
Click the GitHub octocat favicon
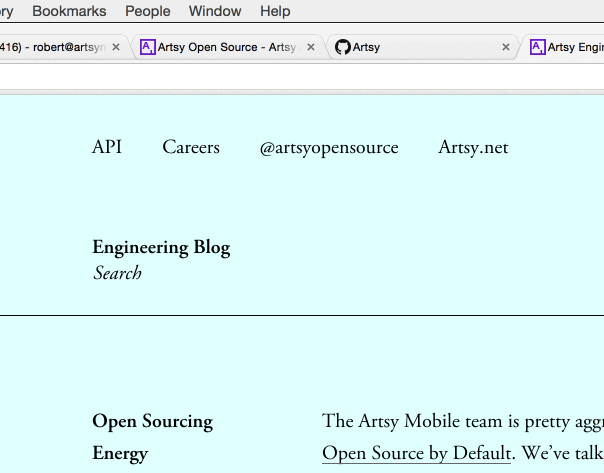pyautogui.click(x=342, y=47)
